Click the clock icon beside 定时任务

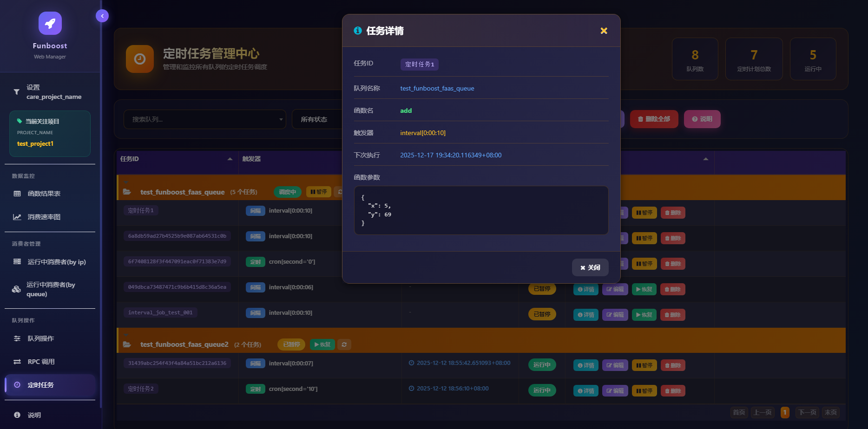(x=17, y=385)
